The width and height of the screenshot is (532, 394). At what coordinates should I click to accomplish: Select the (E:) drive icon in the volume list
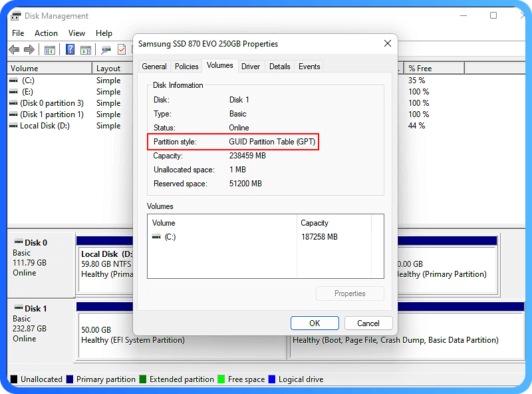[x=13, y=92]
